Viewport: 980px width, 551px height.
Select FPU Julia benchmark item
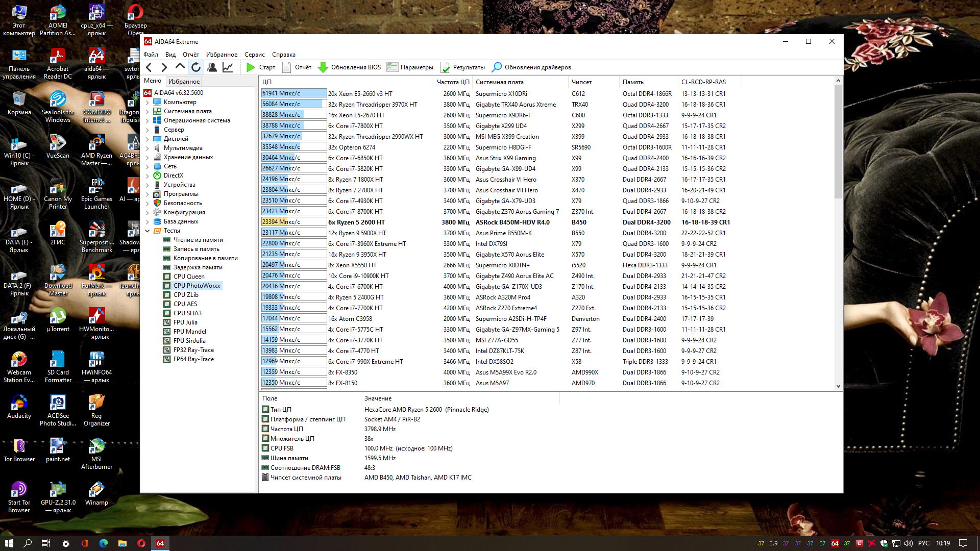185,322
